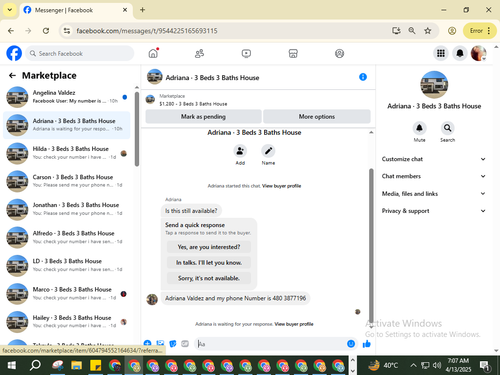This screenshot has width=500, height=375.
Task: Open View buyer profile link near waiting notice
Action: click(x=294, y=324)
